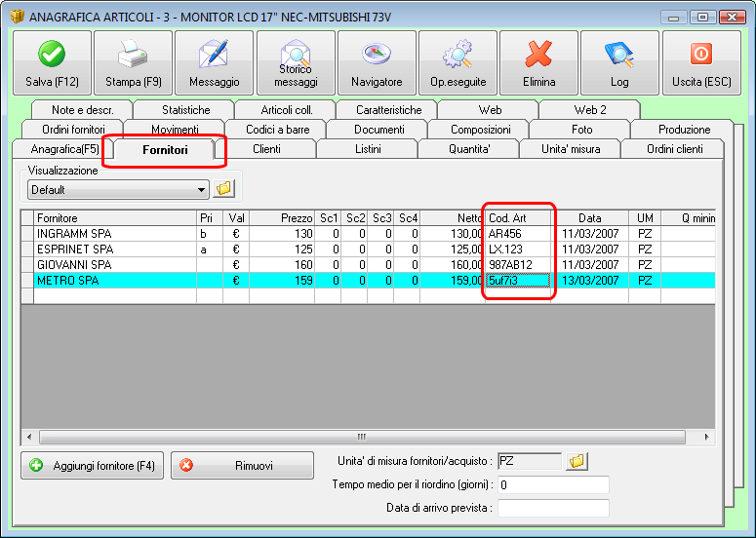Open Ordini fornitori tab

point(73,130)
